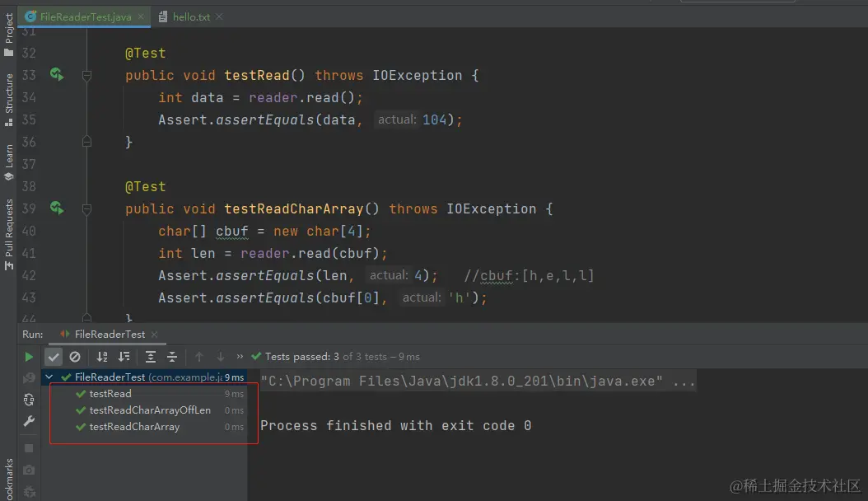Click the 'h' char literal on line 43
Viewport: 868px width, 501px height.
(460, 297)
